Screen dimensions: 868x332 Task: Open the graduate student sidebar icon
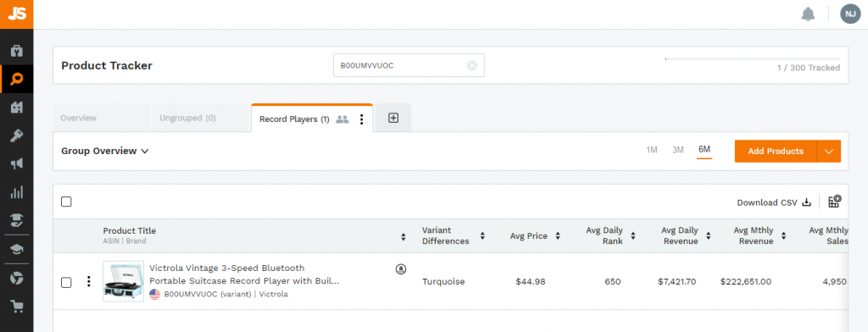pyautogui.click(x=17, y=221)
